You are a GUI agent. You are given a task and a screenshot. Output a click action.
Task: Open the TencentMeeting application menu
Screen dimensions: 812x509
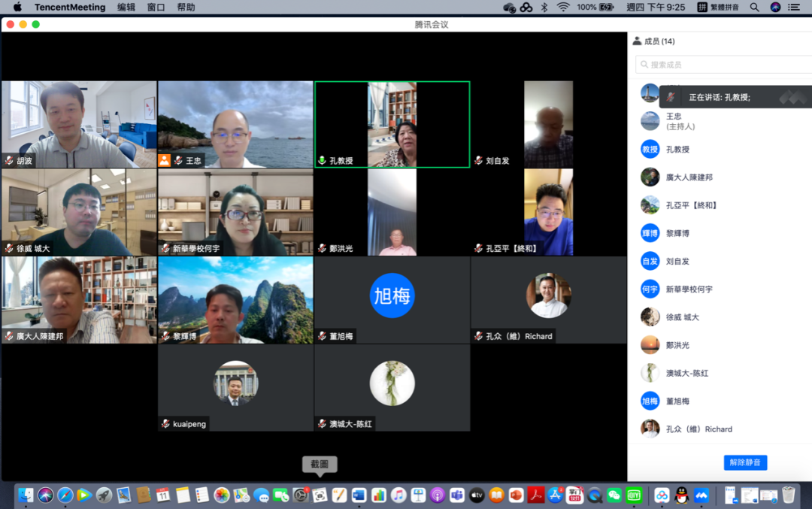pyautogui.click(x=70, y=7)
